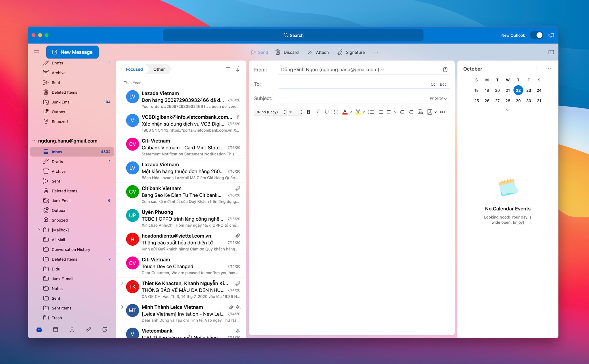Toggle the New Outlook switch
Image resolution: width=589 pixels, height=364 pixels.
pyautogui.click(x=536, y=35)
